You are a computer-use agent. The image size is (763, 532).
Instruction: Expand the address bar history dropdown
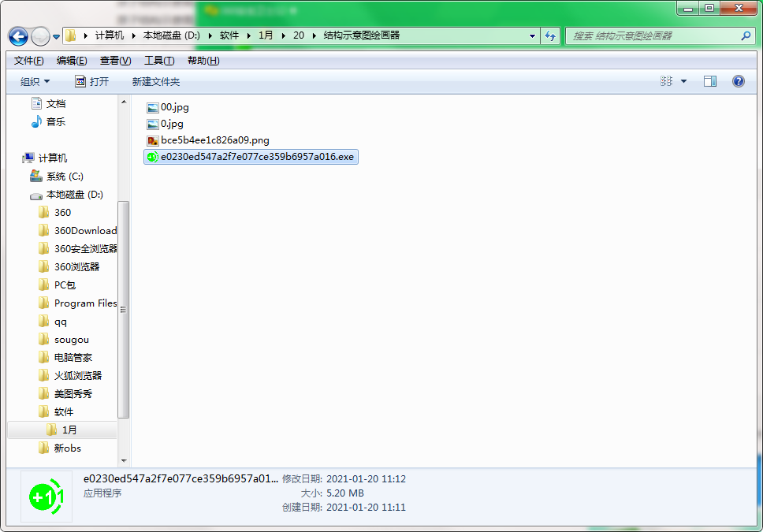click(x=533, y=36)
